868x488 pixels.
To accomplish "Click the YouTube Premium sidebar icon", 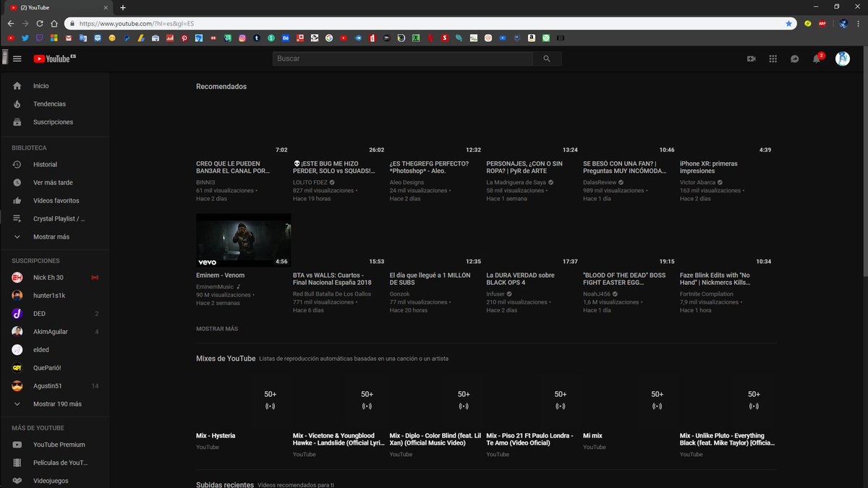I will [17, 445].
